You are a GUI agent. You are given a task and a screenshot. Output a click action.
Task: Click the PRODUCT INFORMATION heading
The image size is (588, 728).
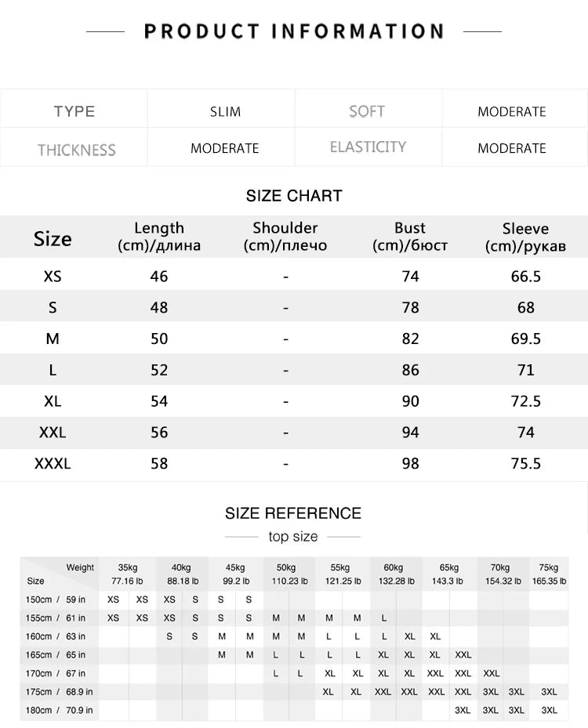point(294,32)
